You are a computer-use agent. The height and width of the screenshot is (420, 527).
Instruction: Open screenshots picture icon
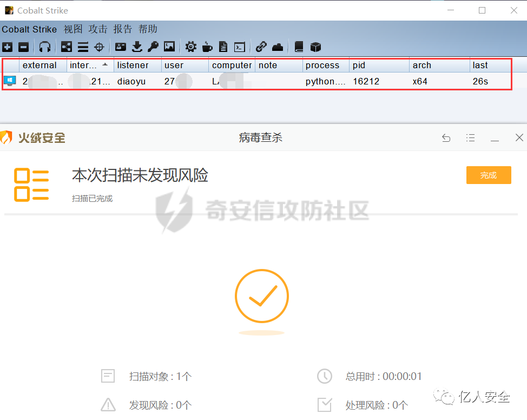[169, 47]
